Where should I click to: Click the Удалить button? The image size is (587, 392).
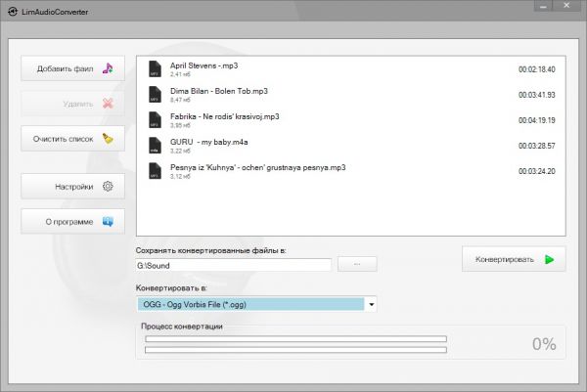73,104
